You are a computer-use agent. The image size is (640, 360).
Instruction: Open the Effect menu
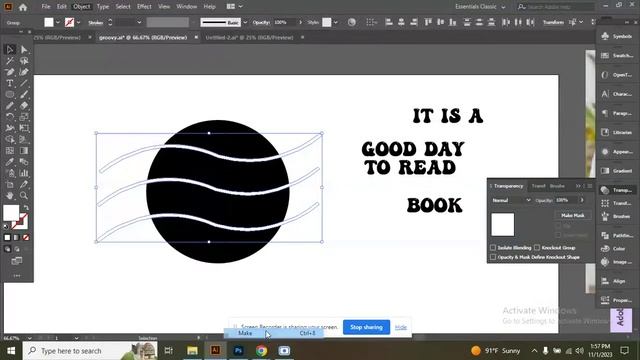(x=144, y=7)
